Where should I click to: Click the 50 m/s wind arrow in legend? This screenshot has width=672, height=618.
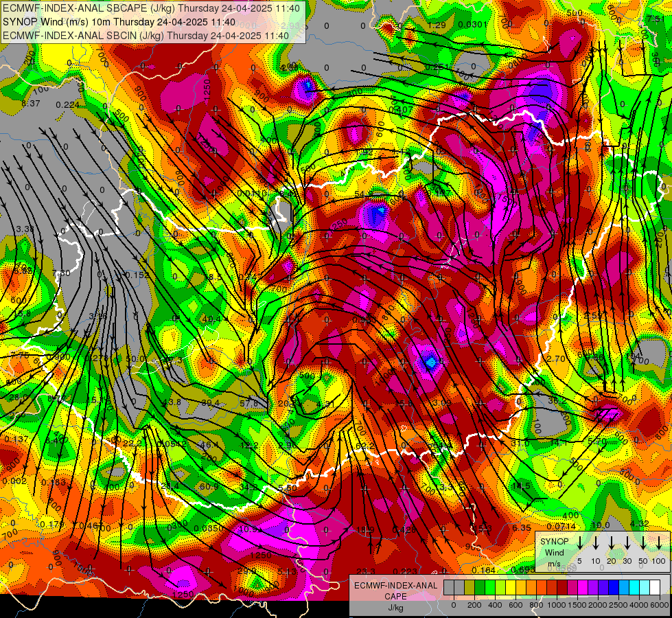(x=643, y=542)
